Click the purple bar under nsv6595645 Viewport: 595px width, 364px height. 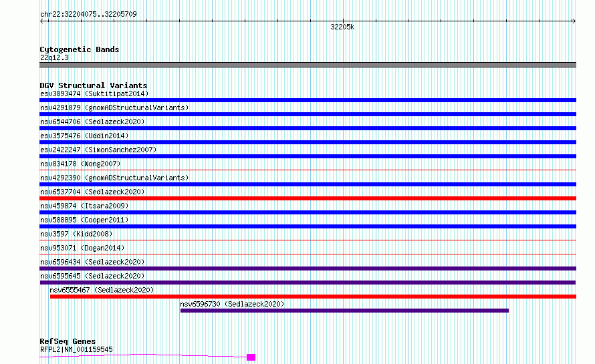[x=308, y=283]
